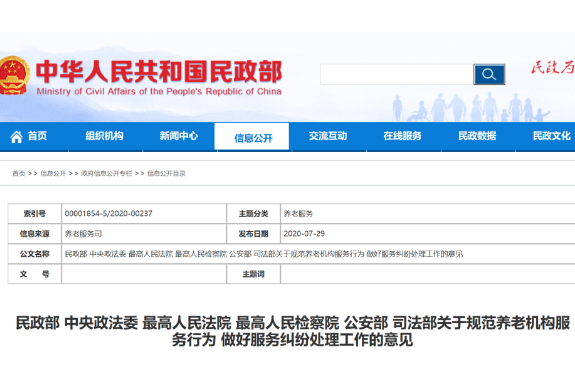Click the large article headline
The height and width of the screenshot is (384, 575).
[293, 331]
